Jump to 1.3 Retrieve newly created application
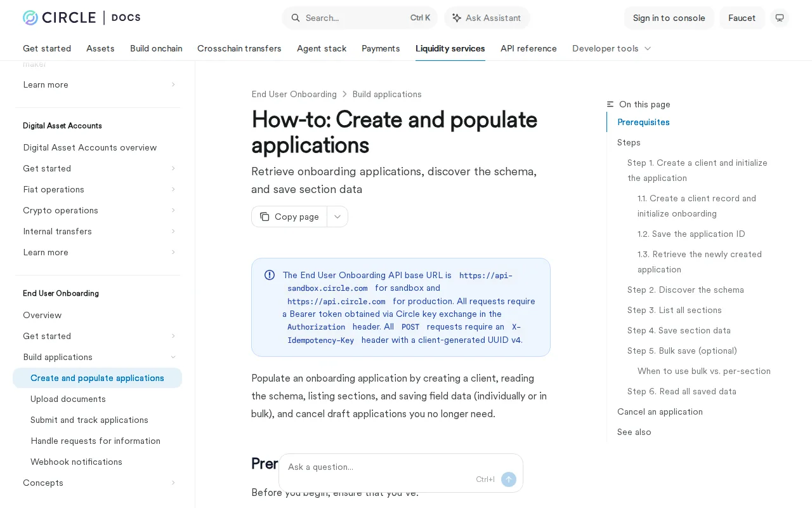Viewport: 812px width, 508px height. (699, 262)
